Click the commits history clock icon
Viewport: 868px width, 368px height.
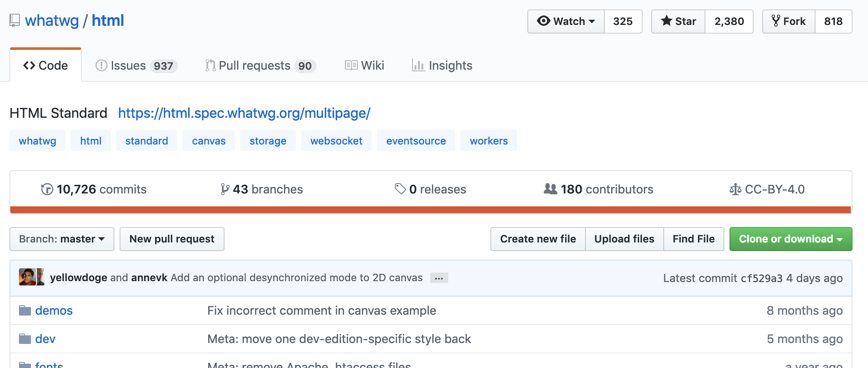pos(47,189)
